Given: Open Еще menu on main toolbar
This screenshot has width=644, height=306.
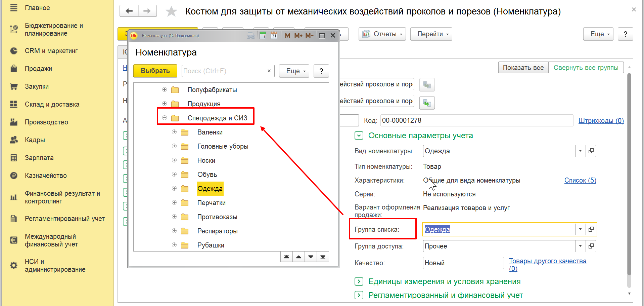Looking at the screenshot, I should pos(598,34).
